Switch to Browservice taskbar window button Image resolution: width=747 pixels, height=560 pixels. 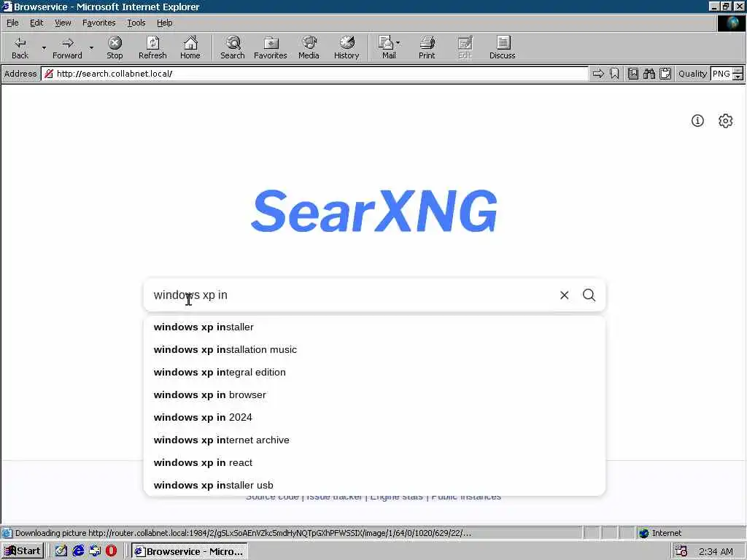click(x=190, y=551)
